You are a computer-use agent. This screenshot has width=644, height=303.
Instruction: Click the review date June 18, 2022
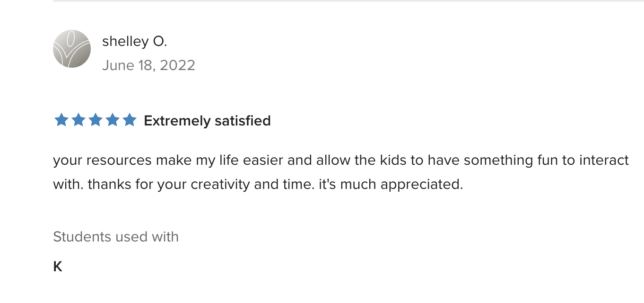(148, 65)
